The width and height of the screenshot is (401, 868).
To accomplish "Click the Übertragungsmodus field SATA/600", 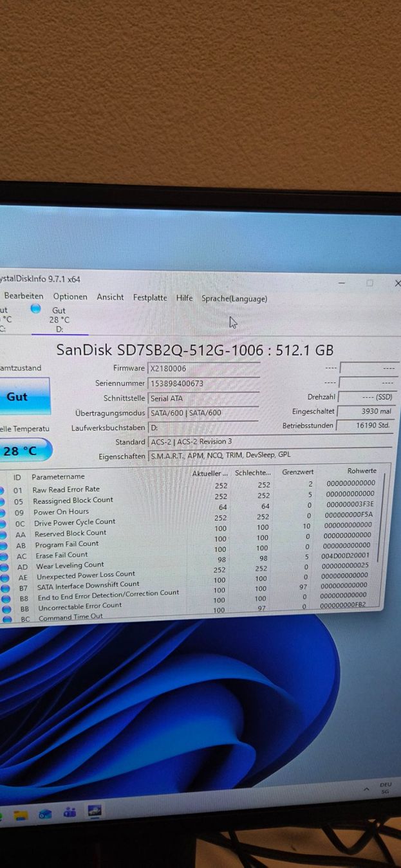I will [x=204, y=413].
